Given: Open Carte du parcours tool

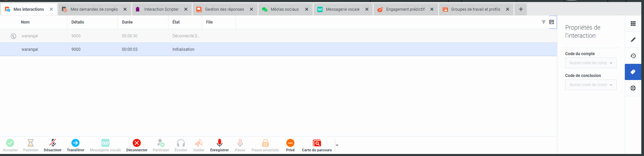Looking at the screenshot, I should point(317,143).
